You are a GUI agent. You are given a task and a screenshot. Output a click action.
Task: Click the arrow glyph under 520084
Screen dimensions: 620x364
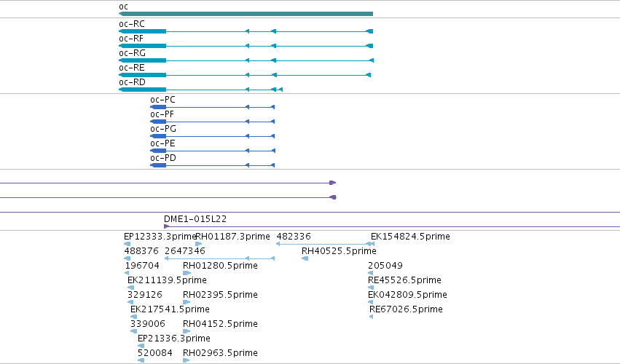[141, 360]
